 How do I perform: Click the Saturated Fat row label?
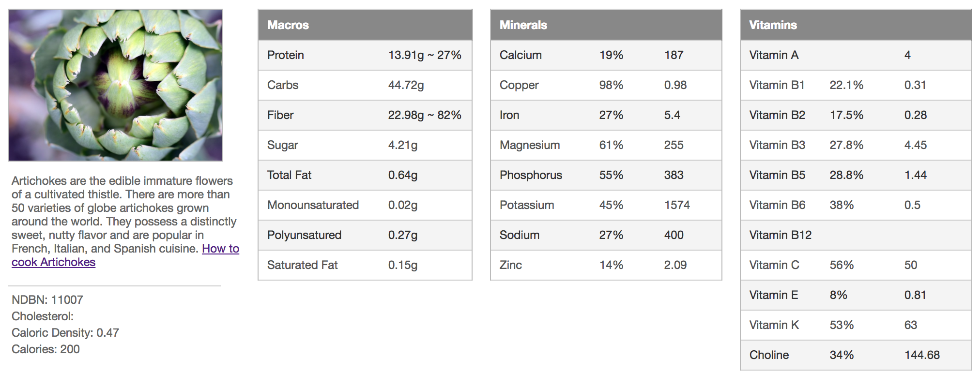[302, 265]
